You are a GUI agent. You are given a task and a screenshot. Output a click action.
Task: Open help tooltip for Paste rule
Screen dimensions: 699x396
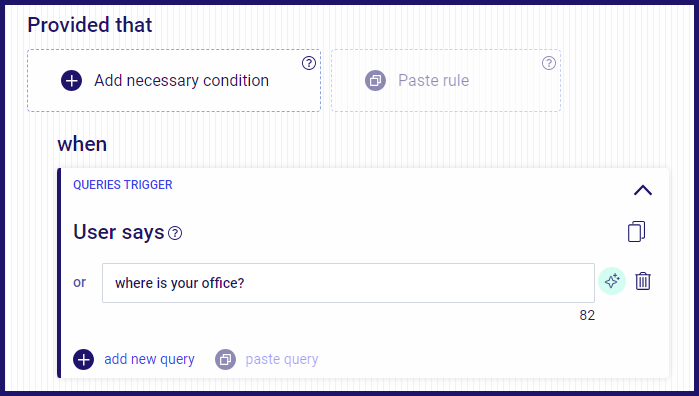(549, 63)
